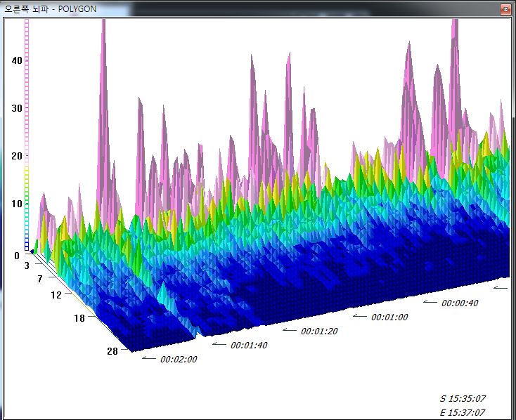Click the blue bottom of color legend
Viewport: 516px width, 420px height.
coord(27,244)
